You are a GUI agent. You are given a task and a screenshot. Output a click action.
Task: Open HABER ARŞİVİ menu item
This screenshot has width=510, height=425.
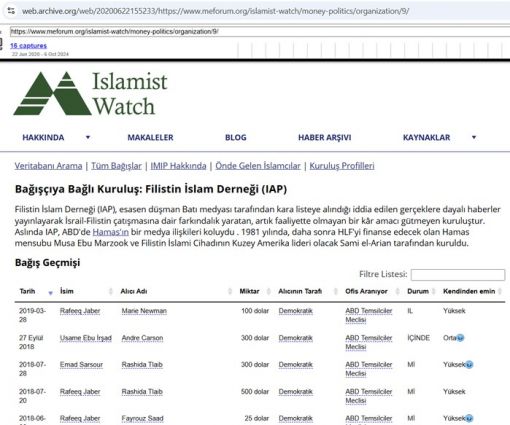(325, 137)
